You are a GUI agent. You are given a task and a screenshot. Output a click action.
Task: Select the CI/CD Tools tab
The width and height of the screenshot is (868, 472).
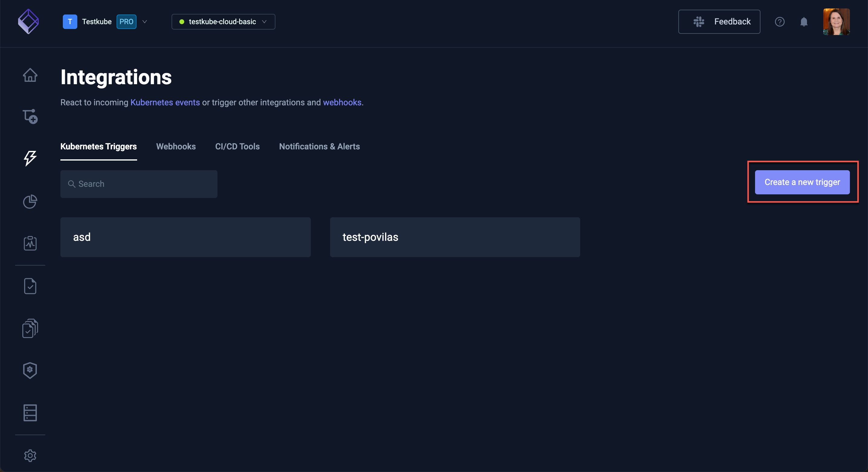(x=237, y=146)
